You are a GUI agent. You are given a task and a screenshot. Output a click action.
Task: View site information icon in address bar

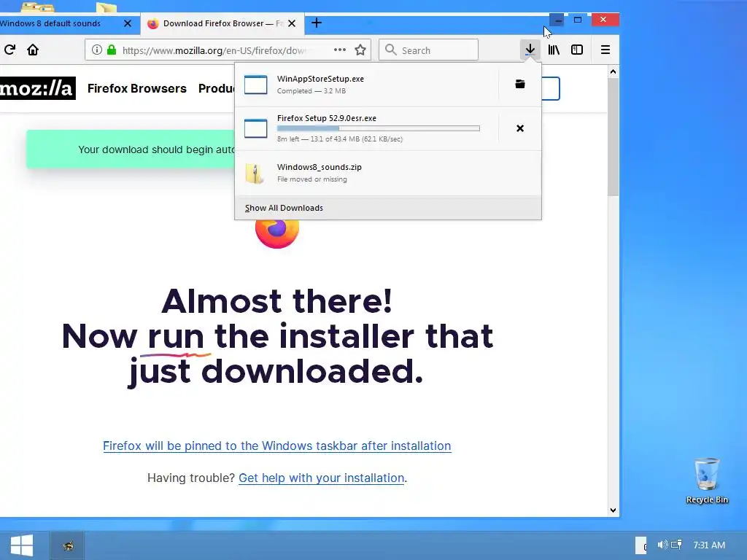(97, 50)
